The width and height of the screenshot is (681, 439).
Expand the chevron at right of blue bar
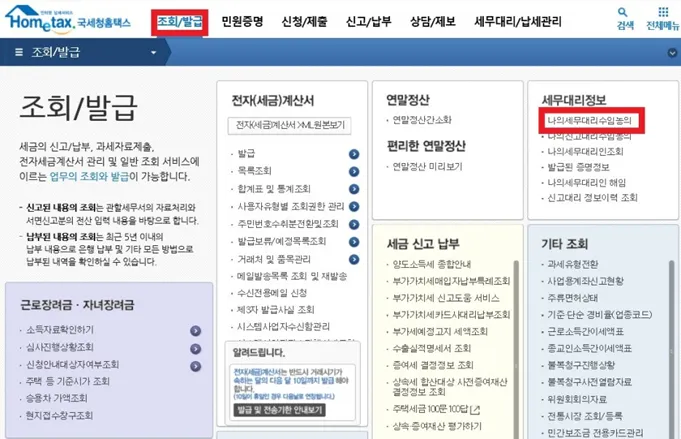(x=672, y=53)
